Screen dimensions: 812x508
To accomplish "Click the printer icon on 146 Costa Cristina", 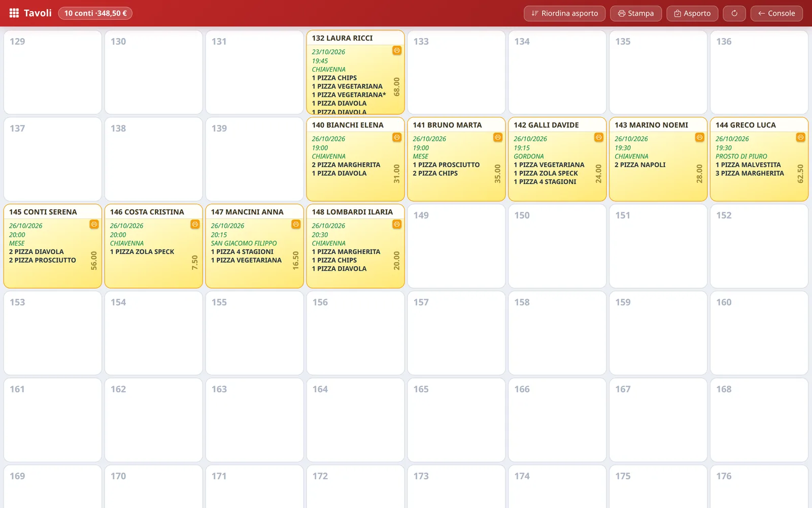I will point(195,224).
